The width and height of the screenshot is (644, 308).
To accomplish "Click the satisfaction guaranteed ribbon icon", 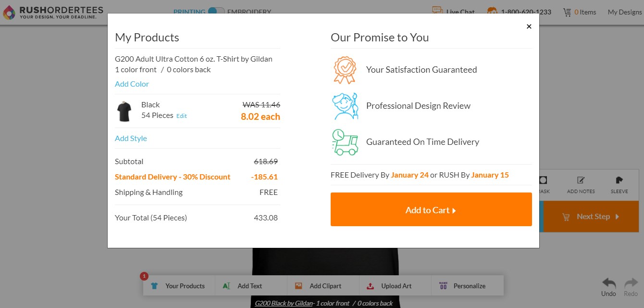I will click(345, 70).
